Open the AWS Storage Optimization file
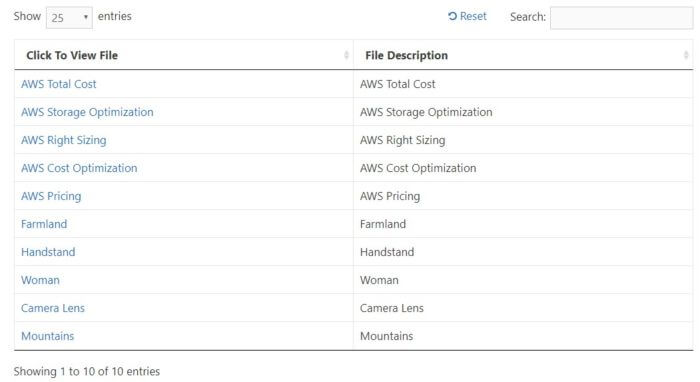The image size is (700, 382). [x=87, y=112]
